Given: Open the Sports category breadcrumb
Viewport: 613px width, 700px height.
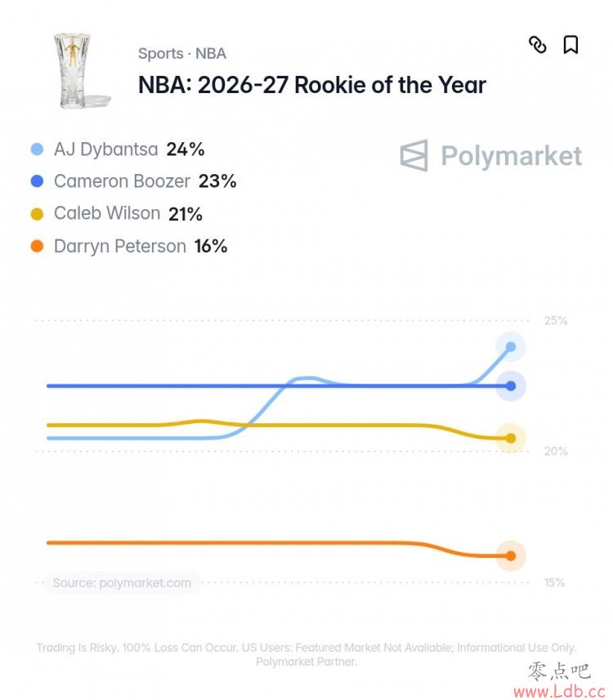Looking at the screenshot, I should (160, 54).
